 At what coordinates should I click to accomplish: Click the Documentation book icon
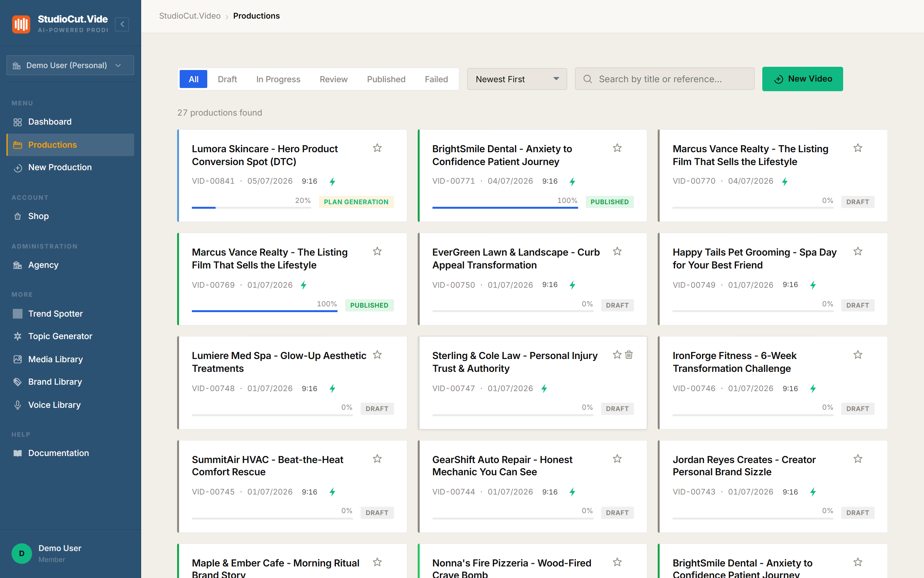pos(18,453)
